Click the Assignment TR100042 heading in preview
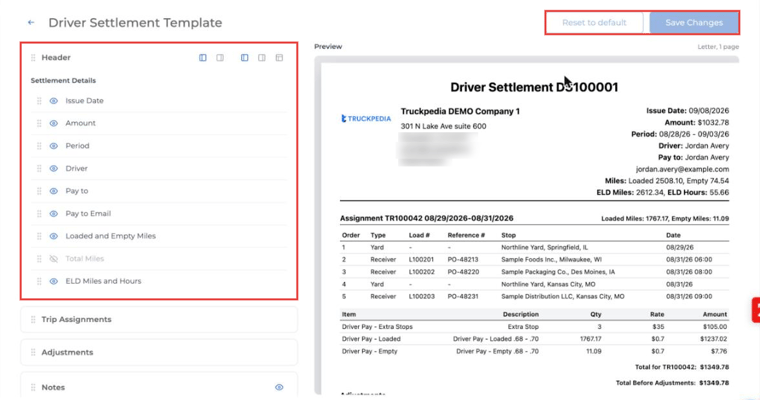Image resolution: width=760 pixels, height=400 pixels. [x=427, y=218]
